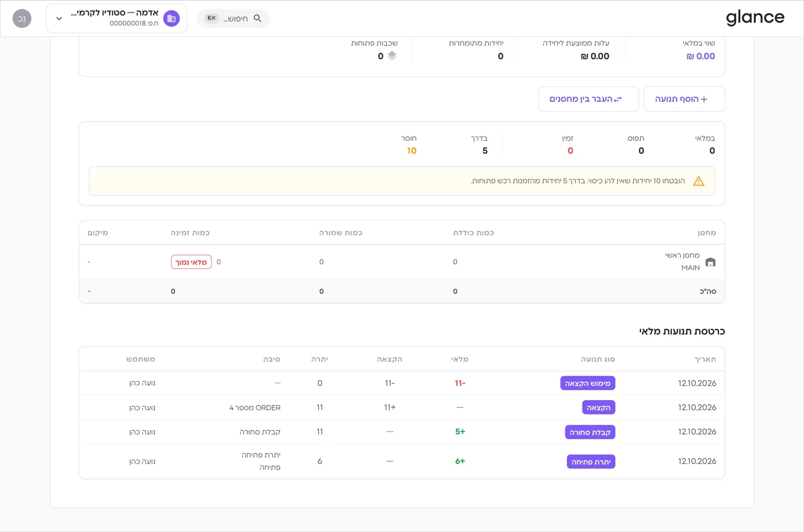Open the user avatar menu

point(22,19)
